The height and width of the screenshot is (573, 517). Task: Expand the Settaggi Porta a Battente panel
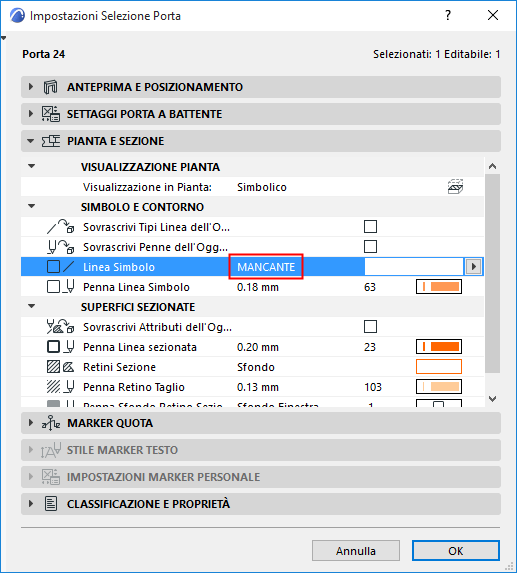(31, 114)
